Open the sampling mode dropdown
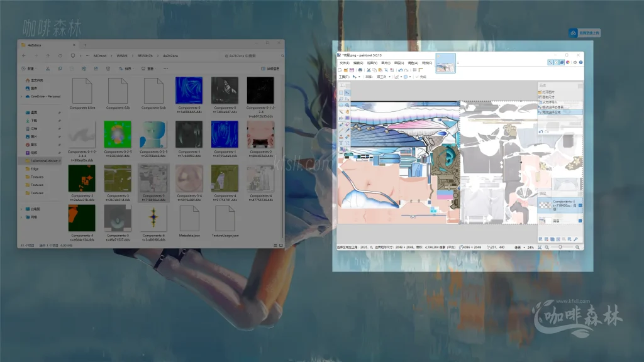The width and height of the screenshot is (644, 362). [x=383, y=77]
